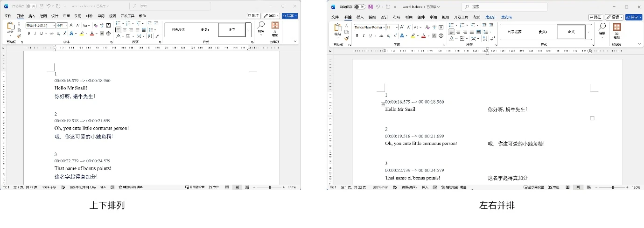
Task: Click Paste clipboard icon in the right window
Action: point(337,28)
